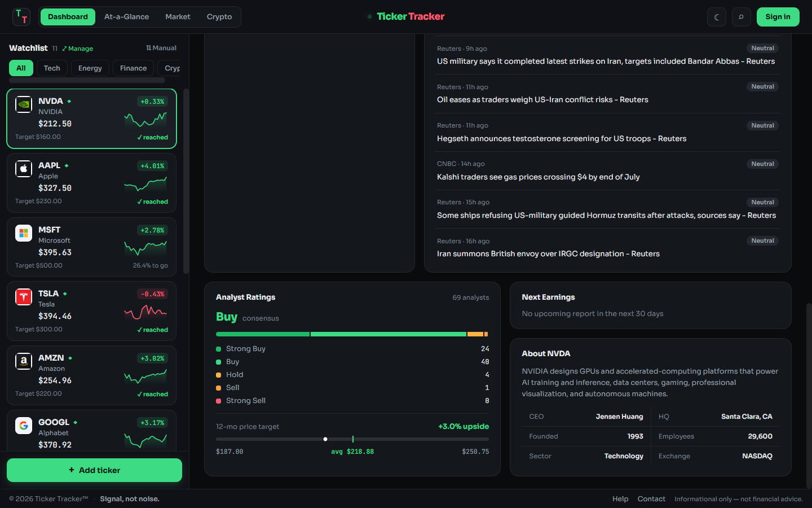Click the AAPL target reached status
This screenshot has height=508, width=812.
coord(153,202)
